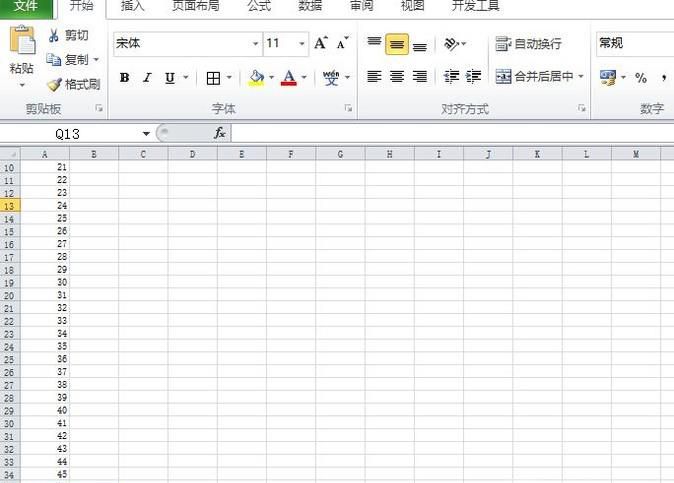674x483 pixels.
Task: Apply percent style
Action: 641,78
